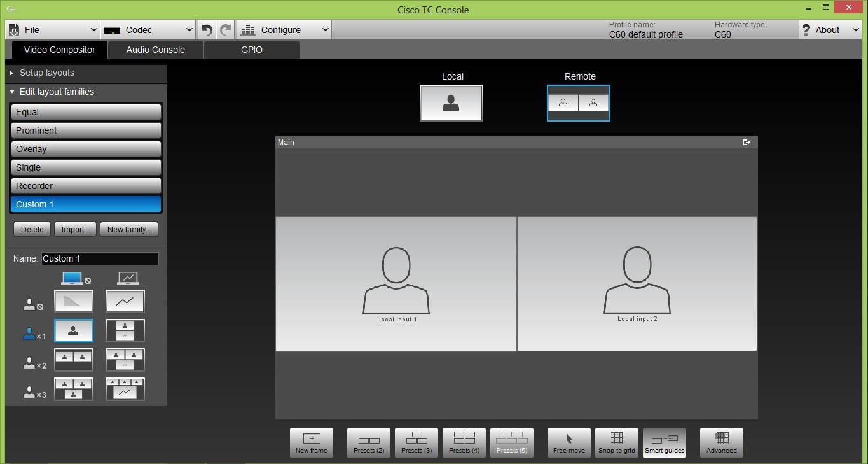Activate the Free move tool

pos(568,442)
